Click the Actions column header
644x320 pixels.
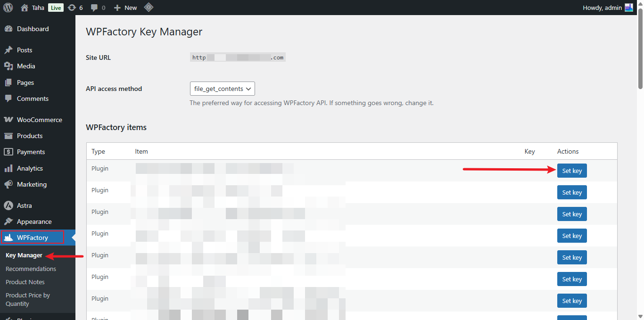pos(568,151)
